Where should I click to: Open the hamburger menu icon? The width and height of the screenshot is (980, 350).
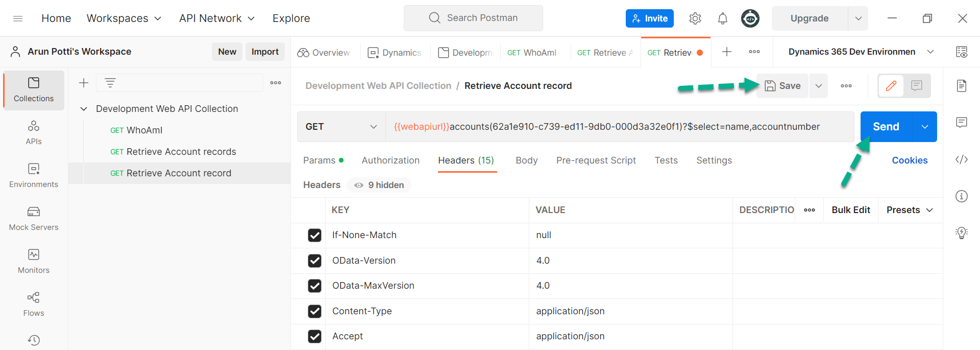point(18,18)
